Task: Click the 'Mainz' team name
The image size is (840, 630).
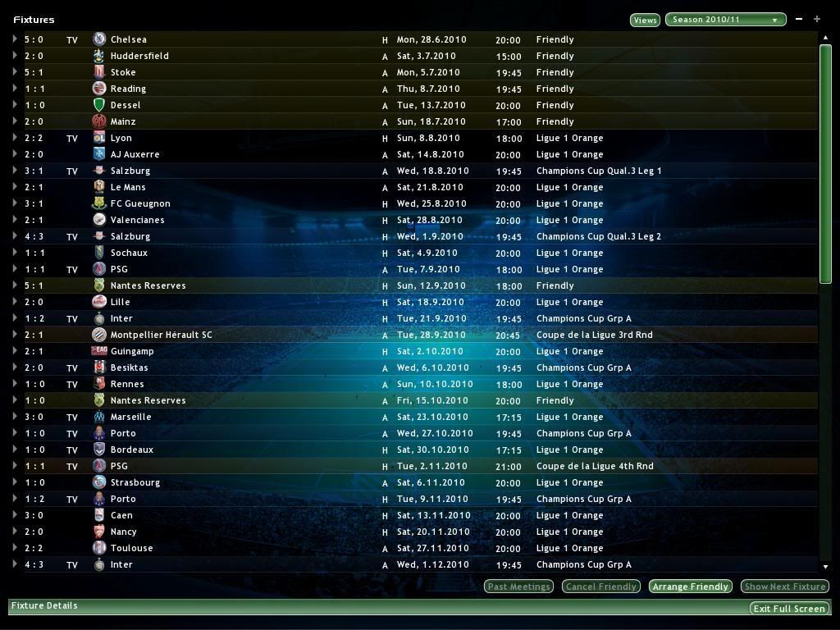Action: coord(123,121)
